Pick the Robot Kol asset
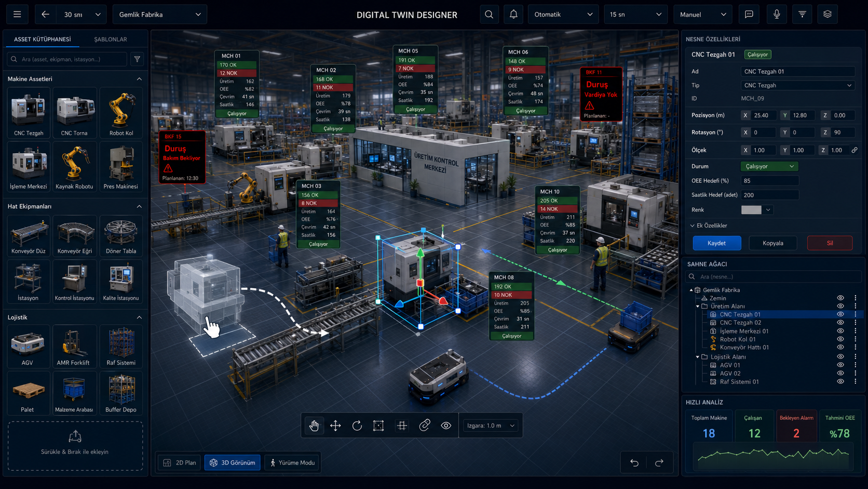 tap(121, 112)
